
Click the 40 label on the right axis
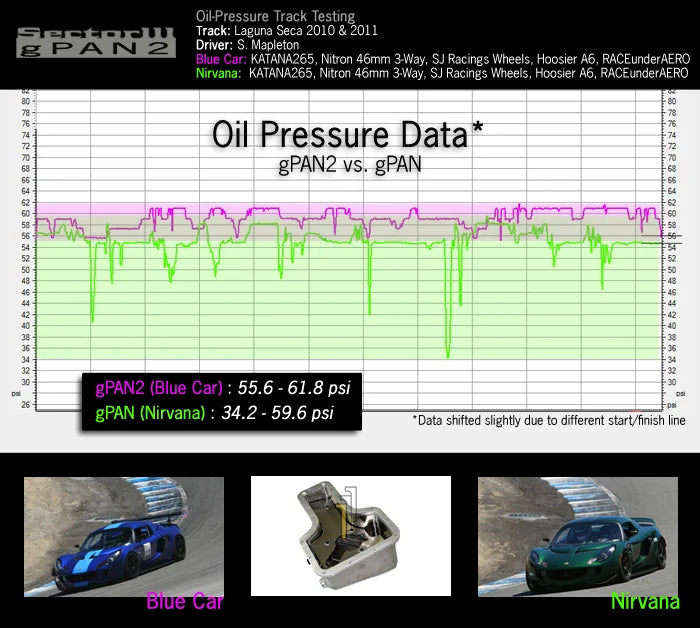pyautogui.click(x=671, y=326)
